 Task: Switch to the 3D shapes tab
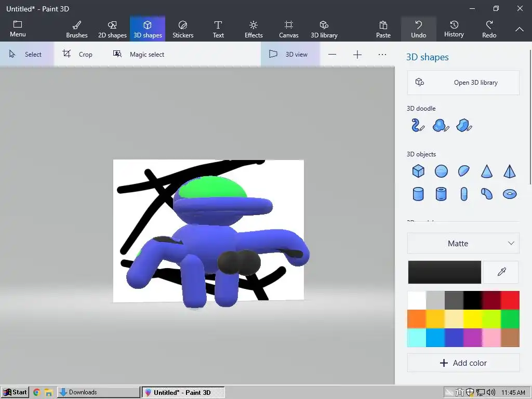coord(148,29)
